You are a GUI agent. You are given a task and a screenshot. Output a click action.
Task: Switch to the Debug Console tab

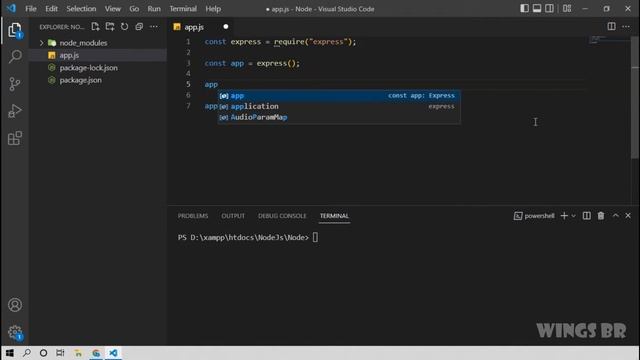click(282, 216)
